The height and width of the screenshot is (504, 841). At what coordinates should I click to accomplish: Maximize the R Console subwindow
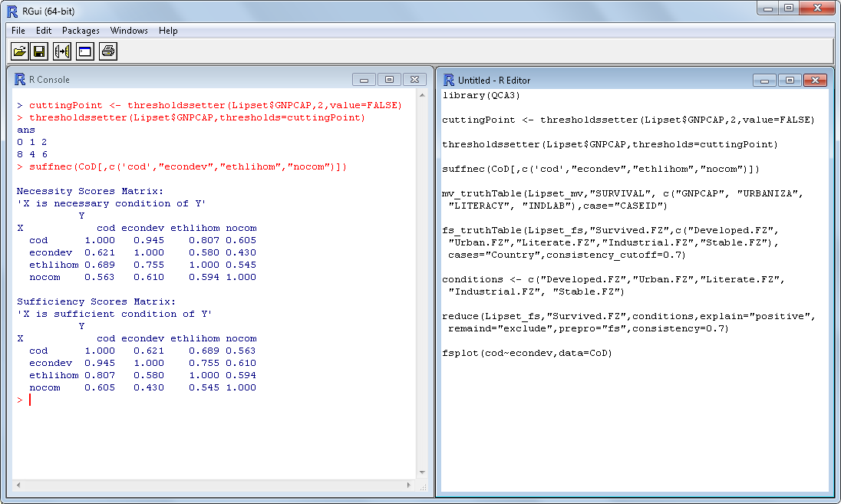389,80
